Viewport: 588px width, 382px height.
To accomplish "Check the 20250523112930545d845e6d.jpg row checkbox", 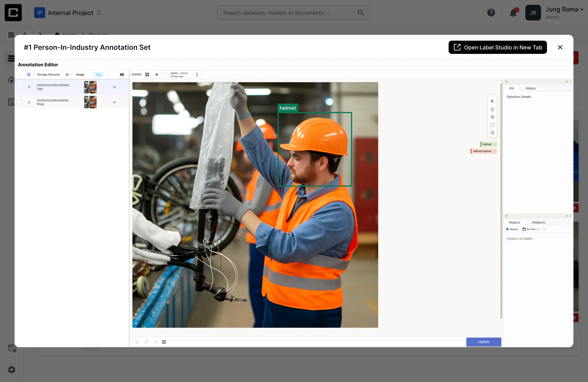I will [19, 102].
